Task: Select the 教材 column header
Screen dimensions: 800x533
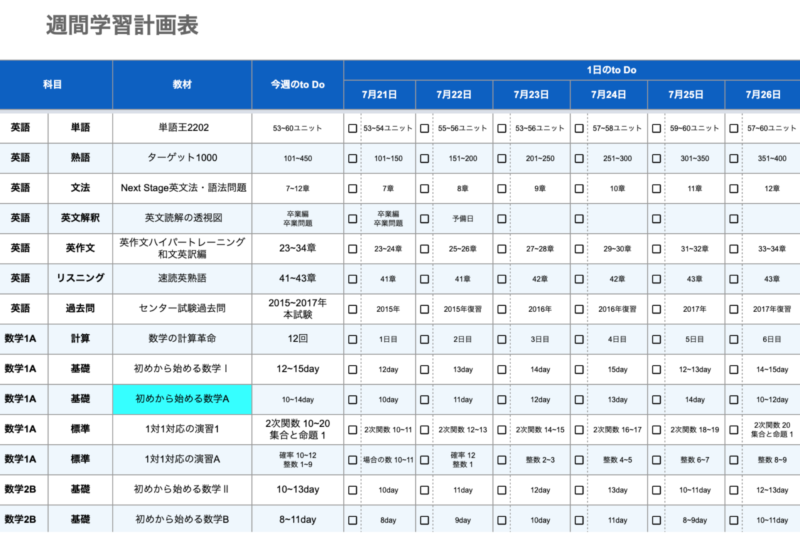Action: coord(182,85)
